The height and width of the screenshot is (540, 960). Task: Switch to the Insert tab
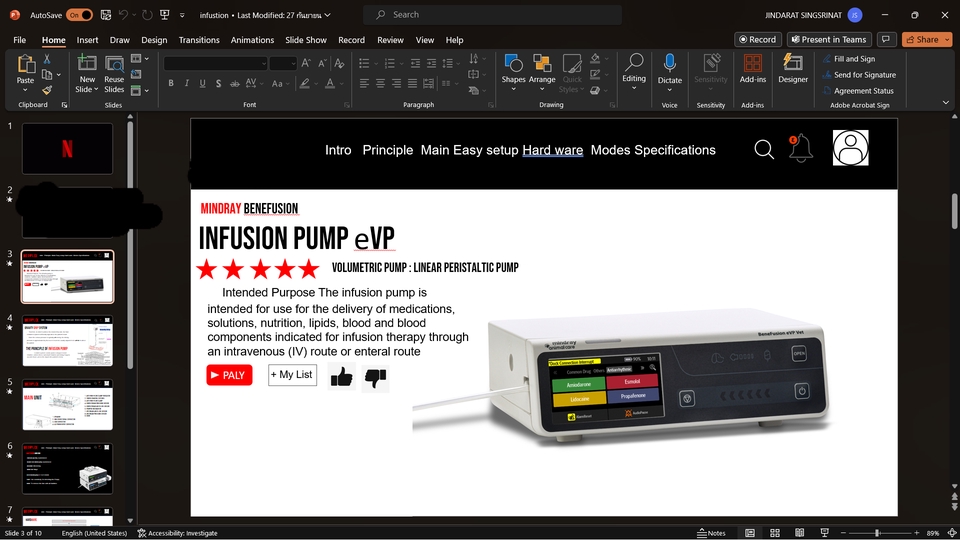tap(87, 40)
